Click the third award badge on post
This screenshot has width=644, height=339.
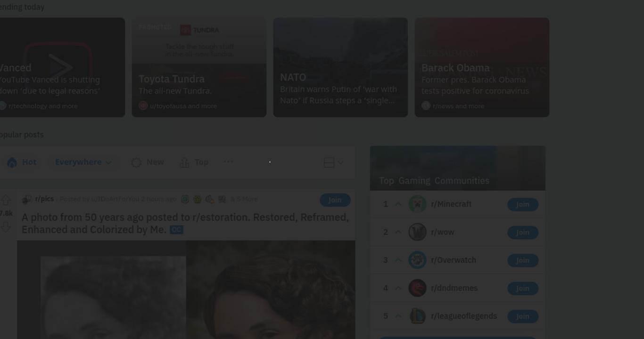(210, 199)
